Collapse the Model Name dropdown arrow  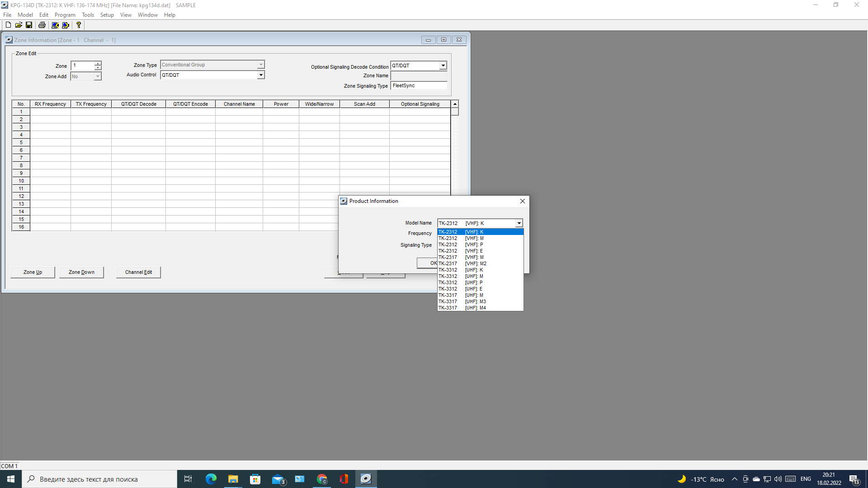click(519, 223)
